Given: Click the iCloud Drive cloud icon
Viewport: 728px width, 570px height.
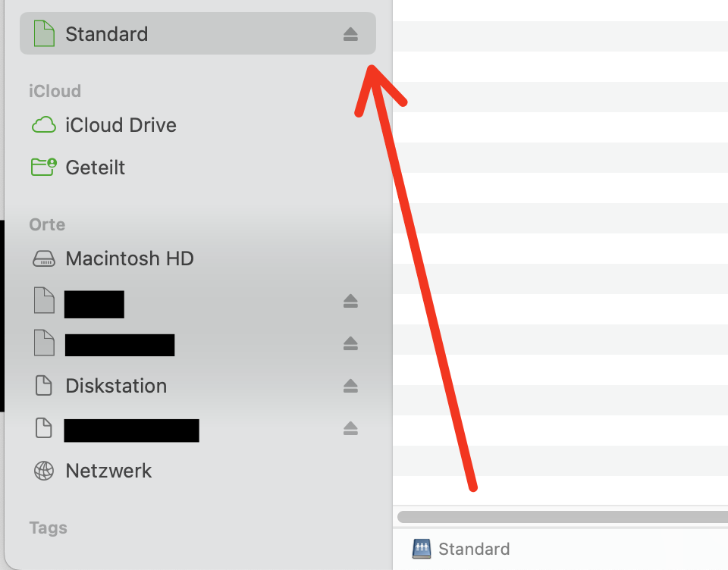Looking at the screenshot, I should point(44,125).
